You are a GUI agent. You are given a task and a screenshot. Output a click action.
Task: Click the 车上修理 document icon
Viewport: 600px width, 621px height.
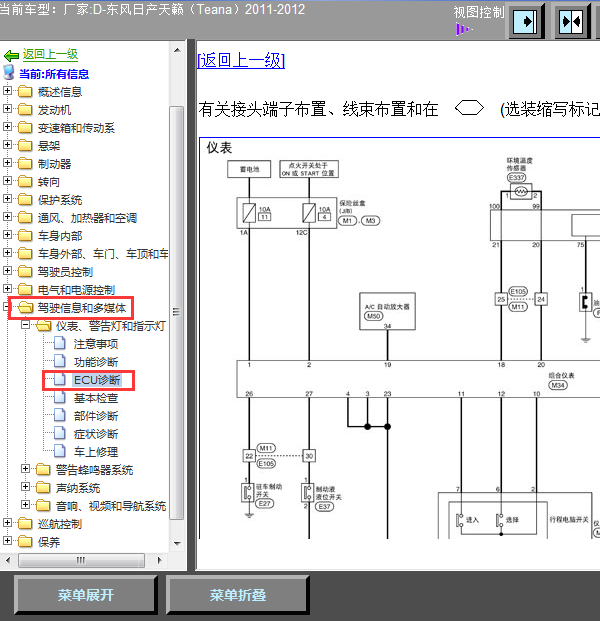coord(60,451)
